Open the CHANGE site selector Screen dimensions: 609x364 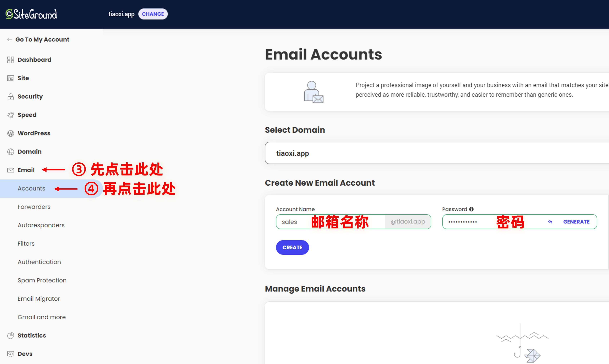coord(153,14)
